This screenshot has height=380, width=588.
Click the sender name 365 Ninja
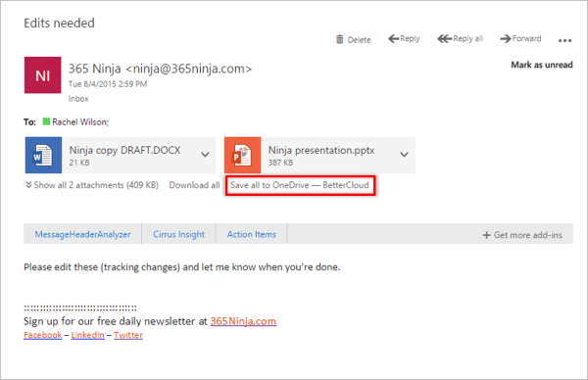(95, 69)
